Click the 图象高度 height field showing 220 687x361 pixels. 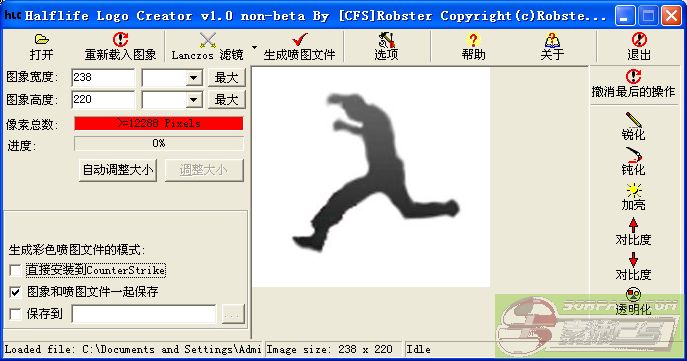click(103, 99)
